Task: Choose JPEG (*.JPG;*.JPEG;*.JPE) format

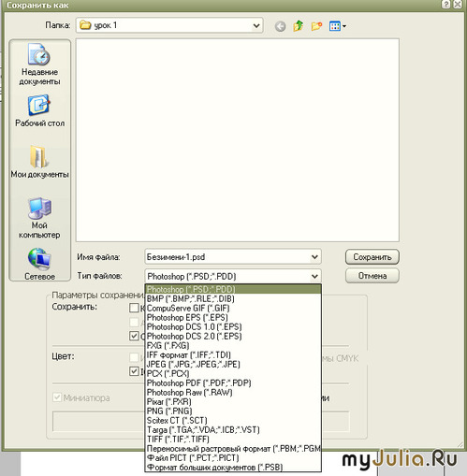Action: tap(233, 364)
